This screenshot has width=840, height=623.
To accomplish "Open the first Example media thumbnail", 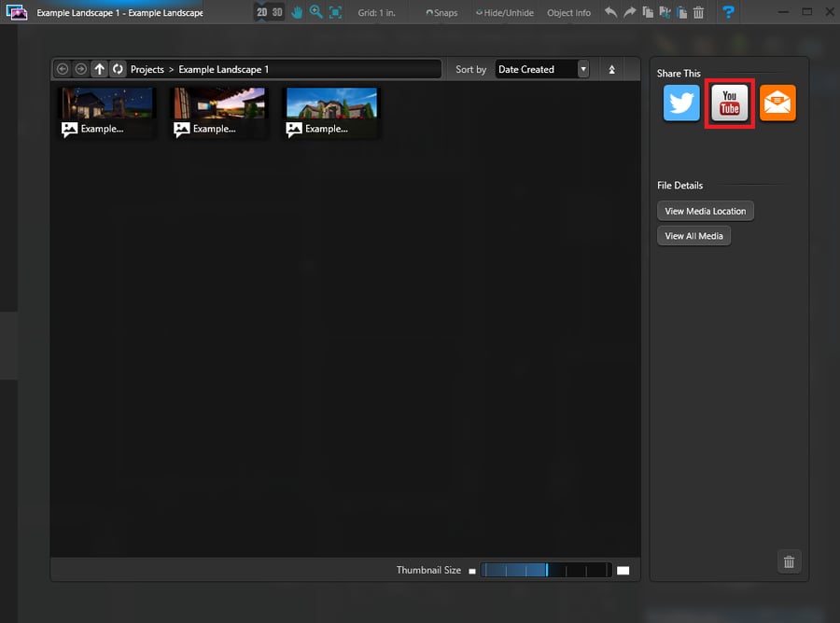I will click(106, 105).
